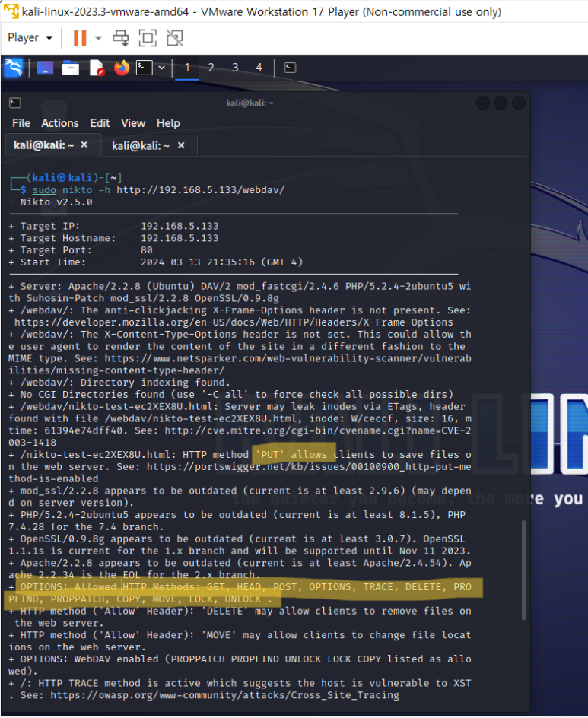Click the 'Directory indexing found' line

(x=119, y=383)
